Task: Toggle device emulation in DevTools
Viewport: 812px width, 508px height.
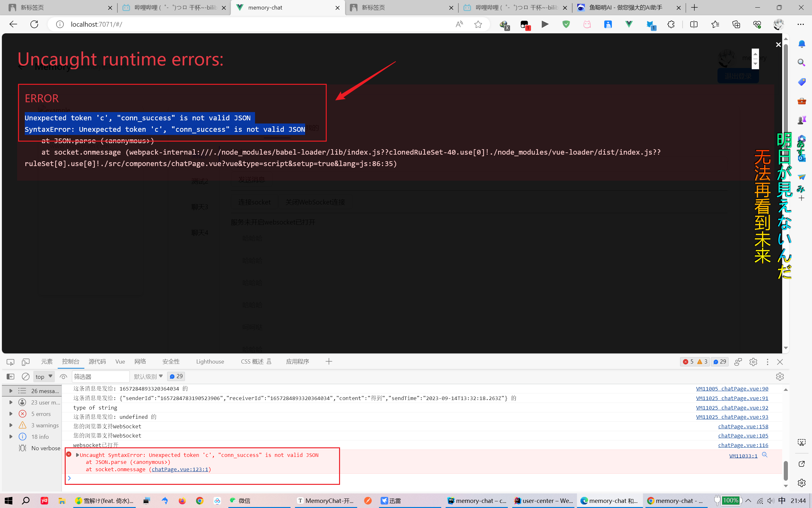Action: tap(25, 362)
